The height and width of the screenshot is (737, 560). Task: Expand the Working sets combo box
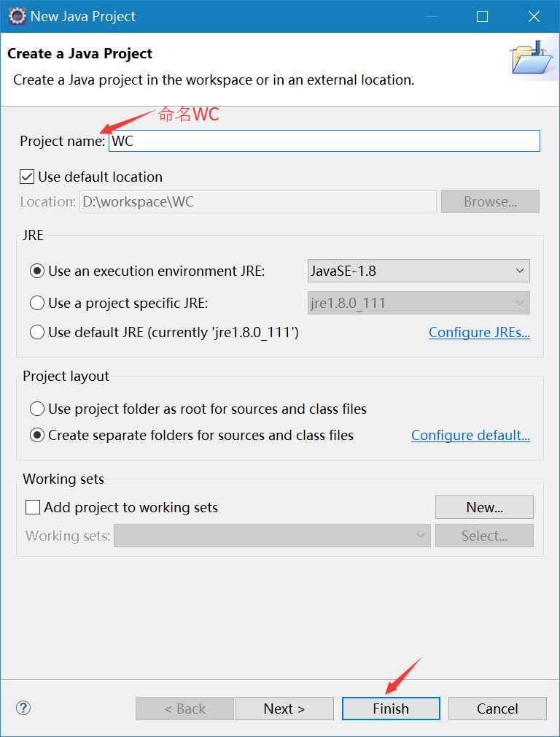pos(272,536)
